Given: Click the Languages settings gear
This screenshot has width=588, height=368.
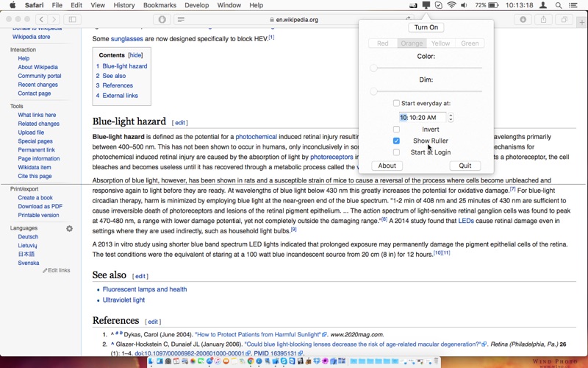Looking at the screenshot, I should pos(69,228).
